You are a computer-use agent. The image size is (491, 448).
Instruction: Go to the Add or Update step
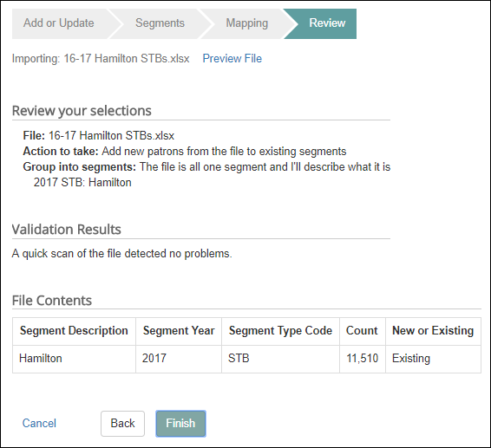[59, 23]
